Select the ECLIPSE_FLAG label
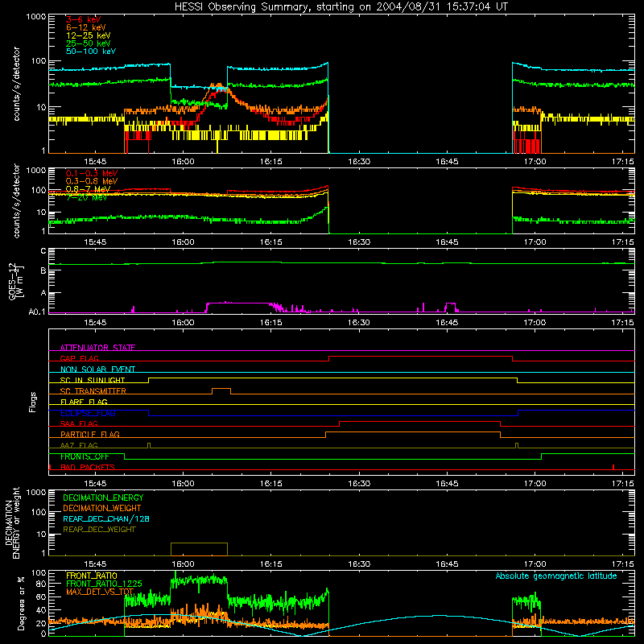The image size is (644, 644). pos(88,413)
